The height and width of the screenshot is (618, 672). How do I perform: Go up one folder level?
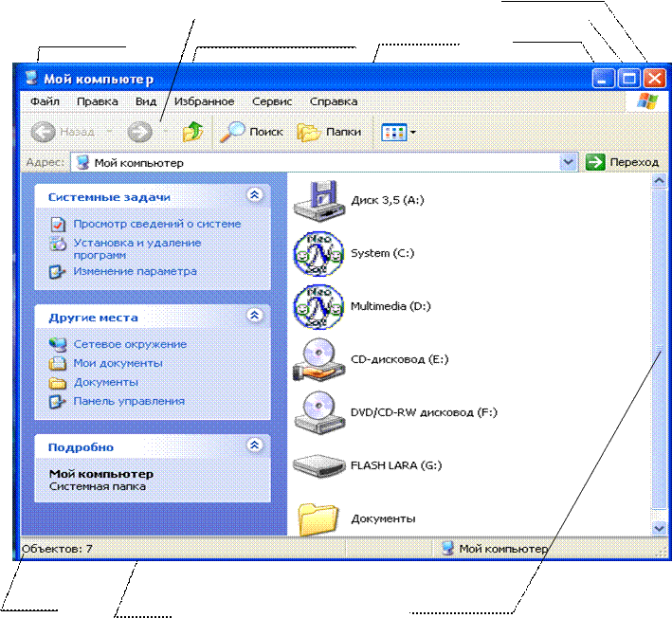point(192,131)
